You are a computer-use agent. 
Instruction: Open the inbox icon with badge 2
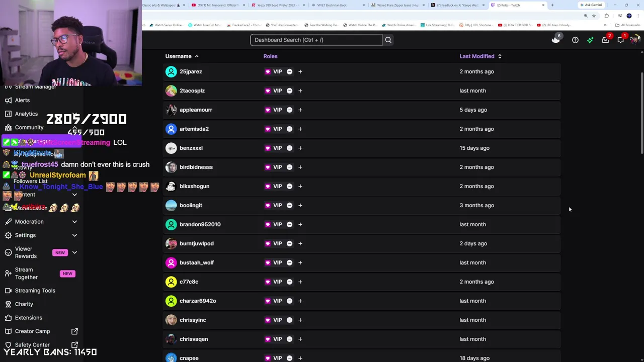606,40
